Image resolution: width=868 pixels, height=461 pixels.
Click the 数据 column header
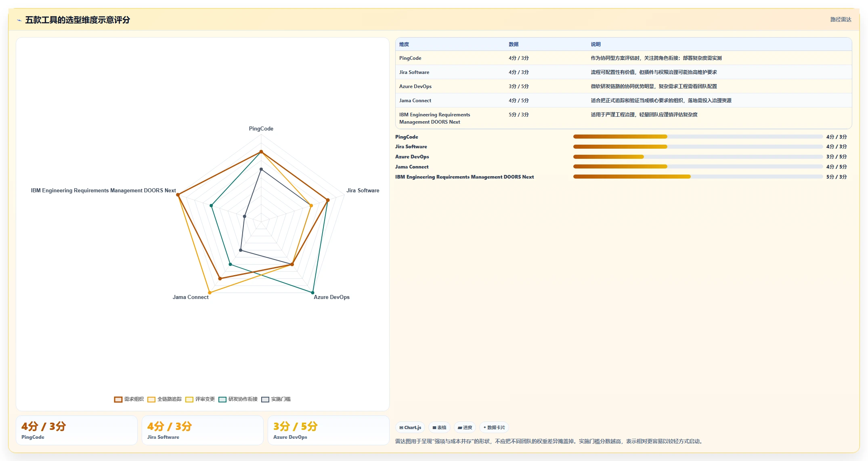coord(514,44)
